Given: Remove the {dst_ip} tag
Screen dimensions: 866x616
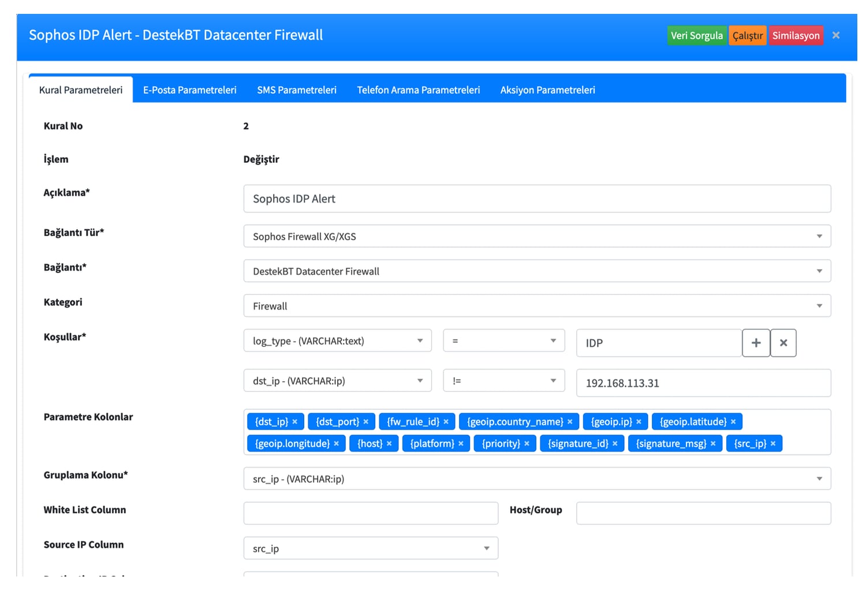Looking at the screenshot, I should click(294, 421).
